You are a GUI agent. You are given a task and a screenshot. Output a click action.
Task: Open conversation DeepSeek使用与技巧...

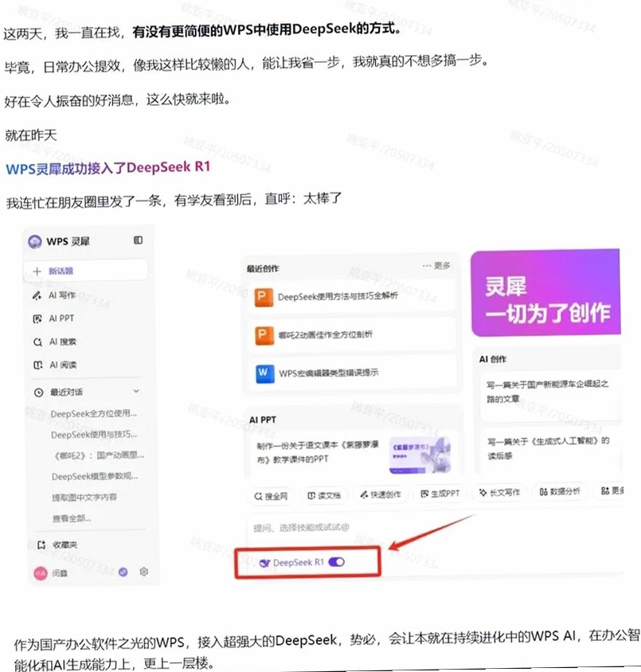click(x=94, y=435)
